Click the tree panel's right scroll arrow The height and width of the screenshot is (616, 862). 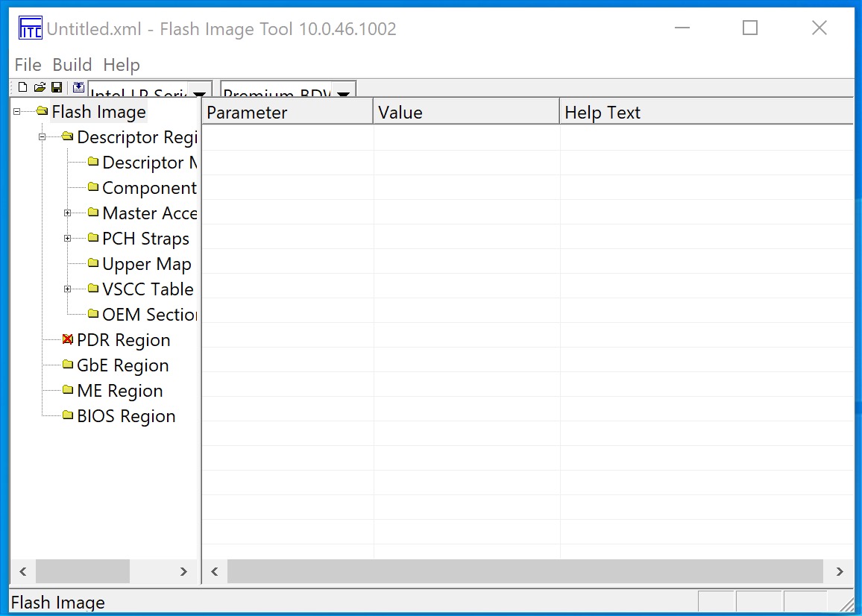pos(184,572)
